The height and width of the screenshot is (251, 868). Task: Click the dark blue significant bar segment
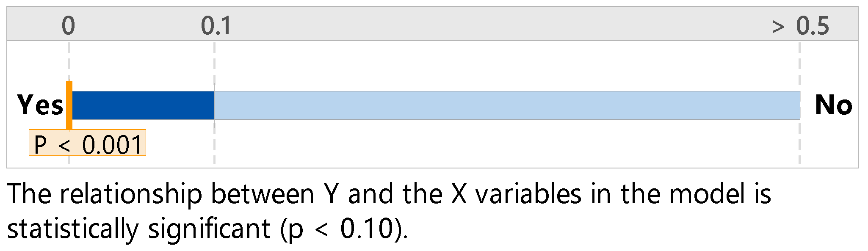[143, 105]
